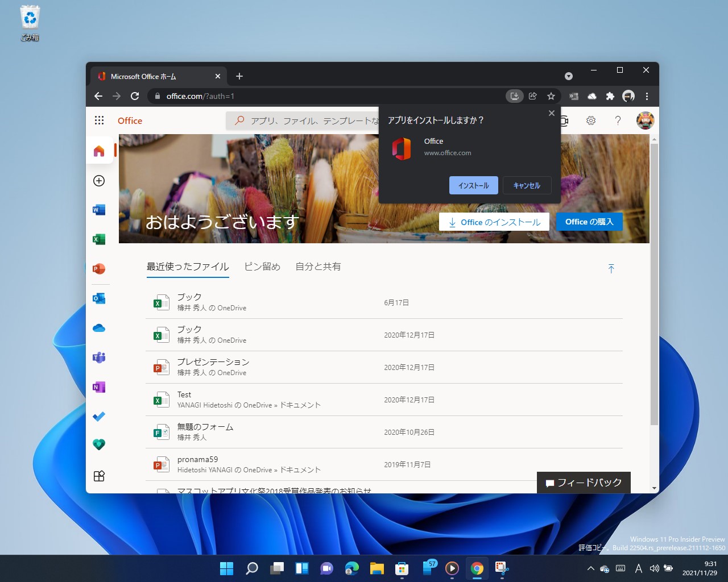Open Family Safety from the sidebar

99,444
